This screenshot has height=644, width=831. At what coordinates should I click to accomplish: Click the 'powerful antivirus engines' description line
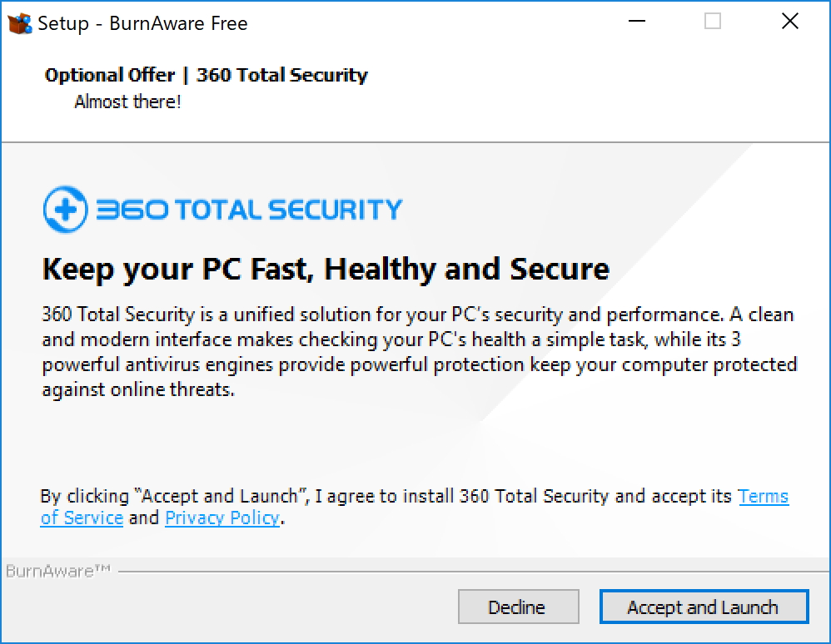[419, 364]
